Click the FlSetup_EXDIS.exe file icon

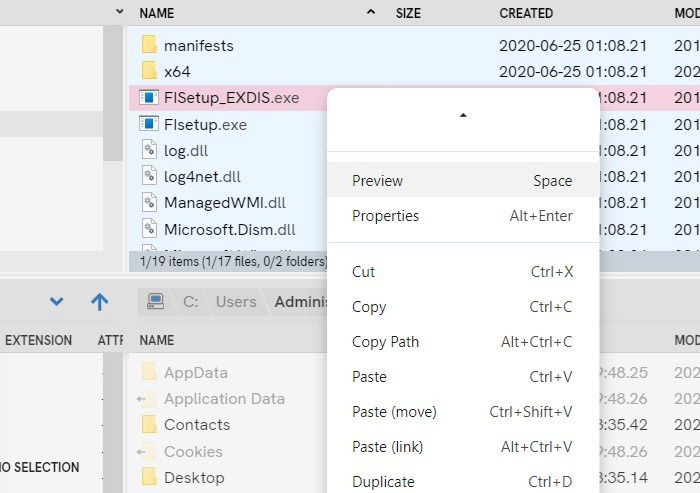149,98
